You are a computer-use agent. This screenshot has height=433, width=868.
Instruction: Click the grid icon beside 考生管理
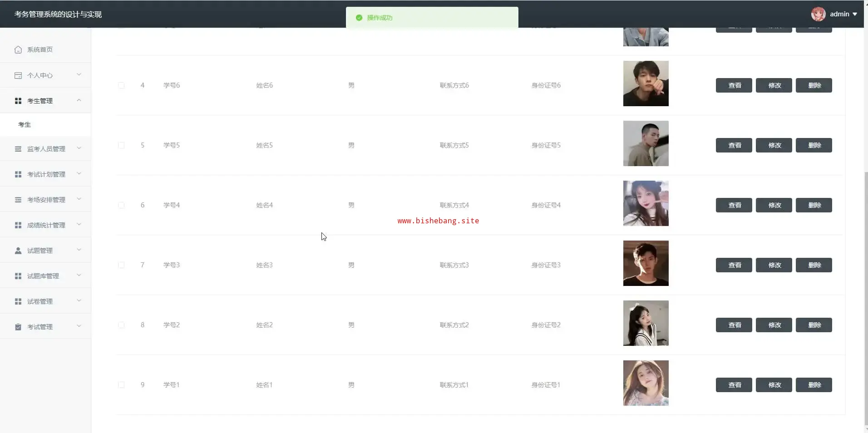18,101
